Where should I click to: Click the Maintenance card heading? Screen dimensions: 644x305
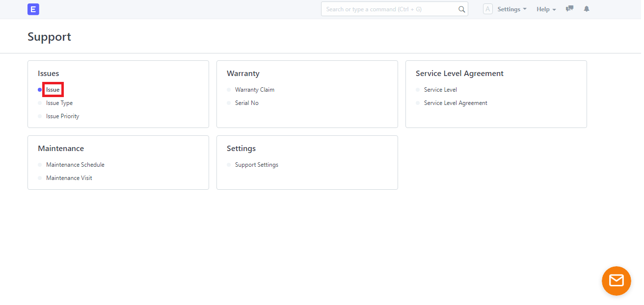click(61, 149)
